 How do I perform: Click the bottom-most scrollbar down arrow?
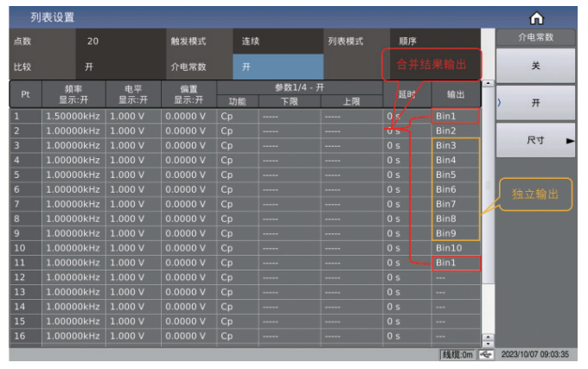487,345
